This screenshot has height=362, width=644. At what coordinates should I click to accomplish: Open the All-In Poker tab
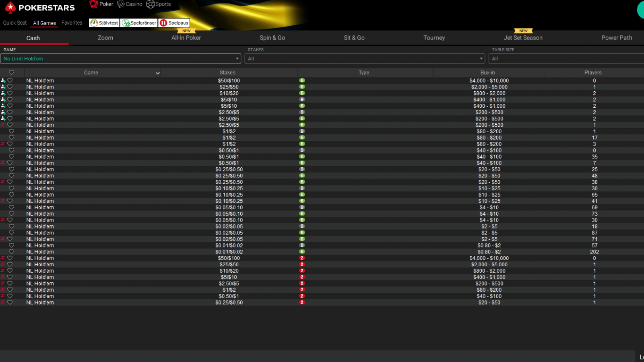186,38
